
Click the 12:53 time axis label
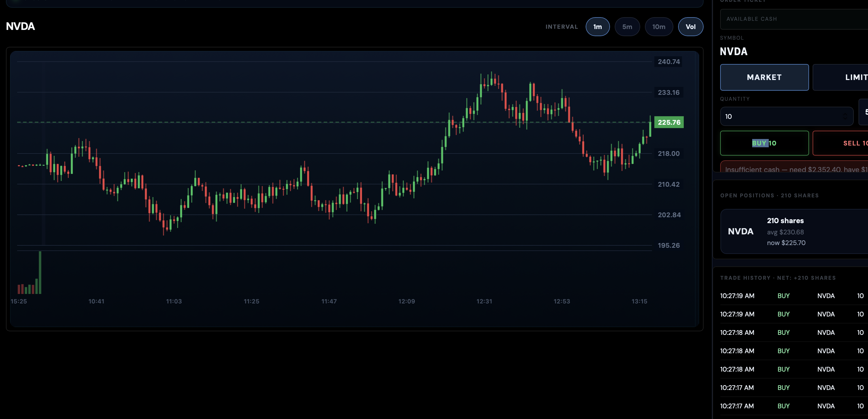[562, 301]
